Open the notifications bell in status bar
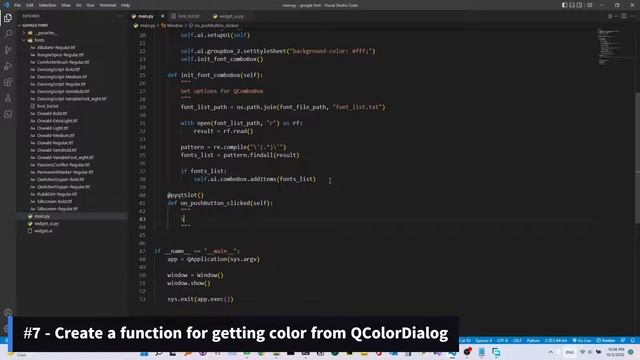Image resolution: width=640 pixels, height=360 pixels. pos(633,340)
